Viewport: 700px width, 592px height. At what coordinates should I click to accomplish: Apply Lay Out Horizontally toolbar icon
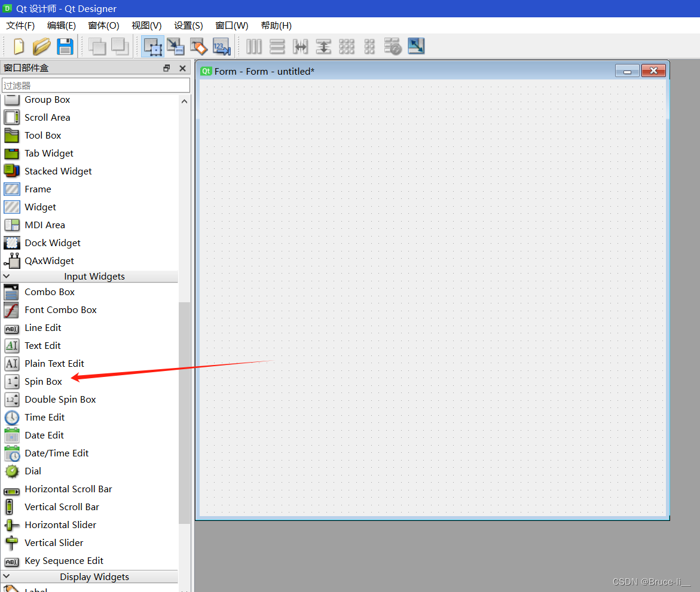pyautogui.click(x=254, y=47)
